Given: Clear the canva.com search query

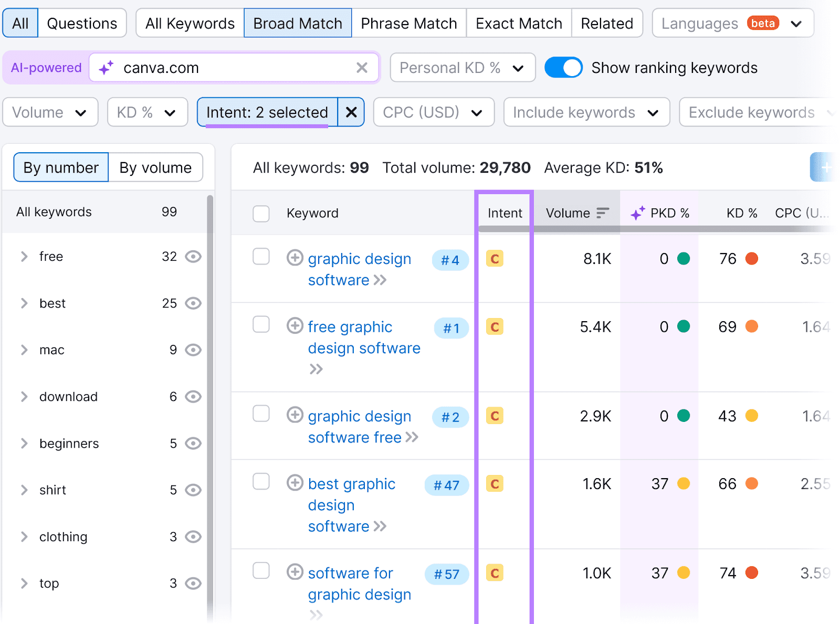Looking at the screenshot, I should [361, 67].
